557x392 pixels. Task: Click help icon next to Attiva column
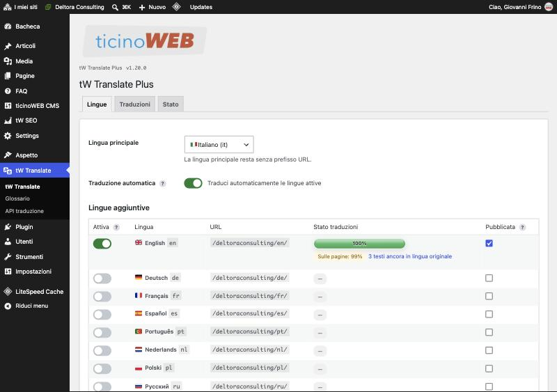click(116, 227)
